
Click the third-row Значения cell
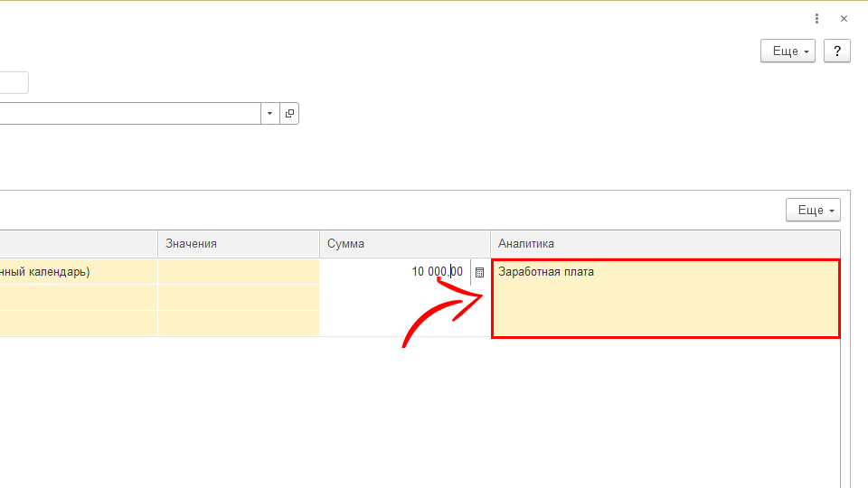238,323
